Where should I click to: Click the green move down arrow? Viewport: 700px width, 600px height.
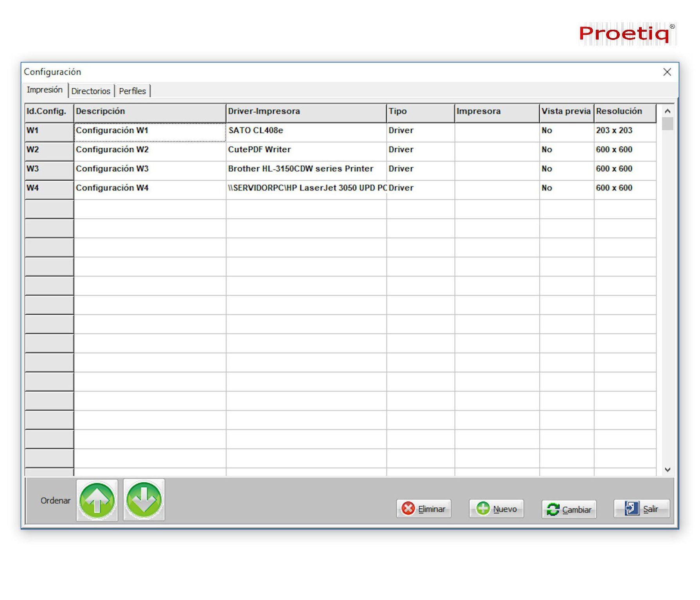144,500
